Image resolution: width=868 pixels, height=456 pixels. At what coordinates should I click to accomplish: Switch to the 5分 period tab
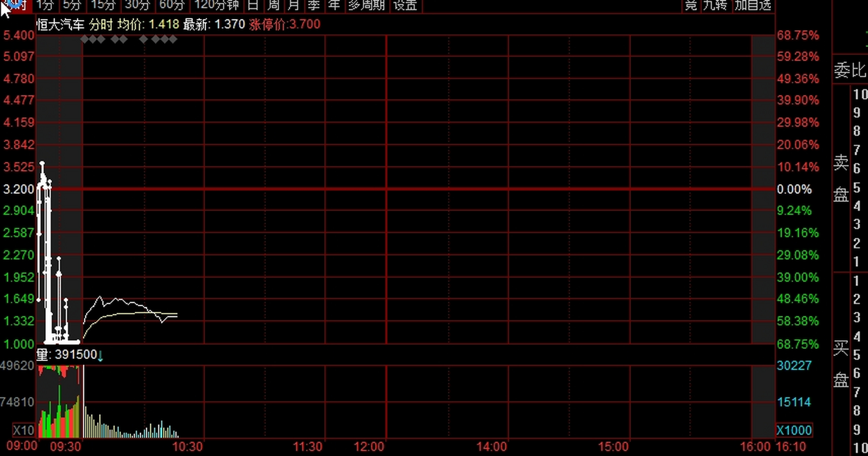[72, 5]
